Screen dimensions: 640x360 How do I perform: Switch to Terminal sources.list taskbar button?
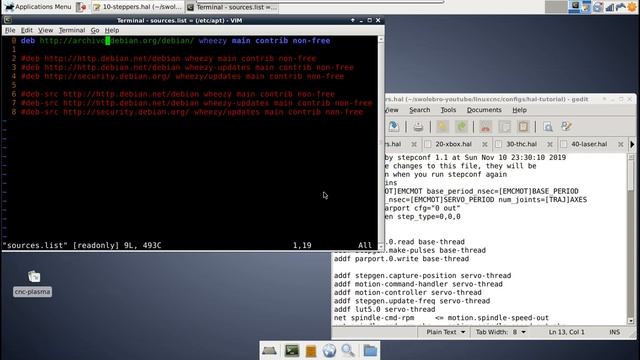[231, 7]
